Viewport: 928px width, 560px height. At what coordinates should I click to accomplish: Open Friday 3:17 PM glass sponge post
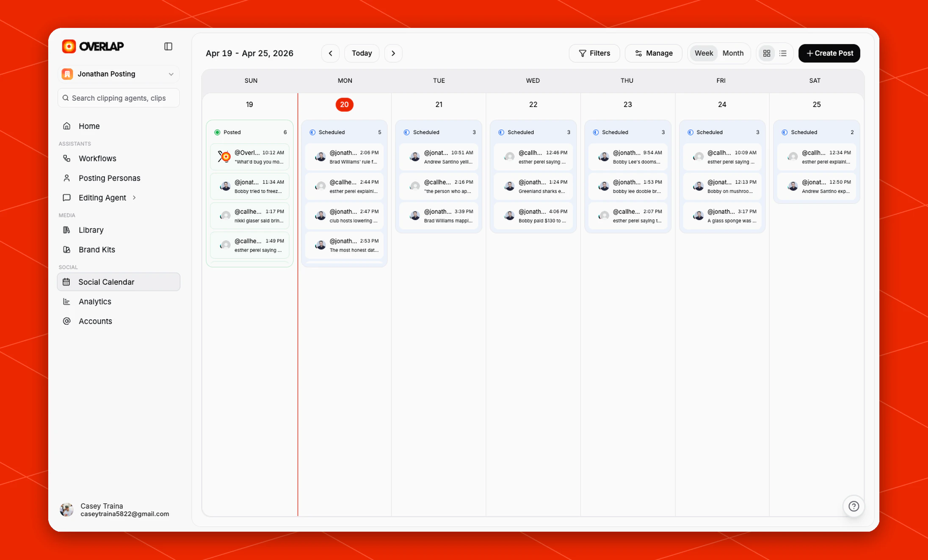[722, 216]
